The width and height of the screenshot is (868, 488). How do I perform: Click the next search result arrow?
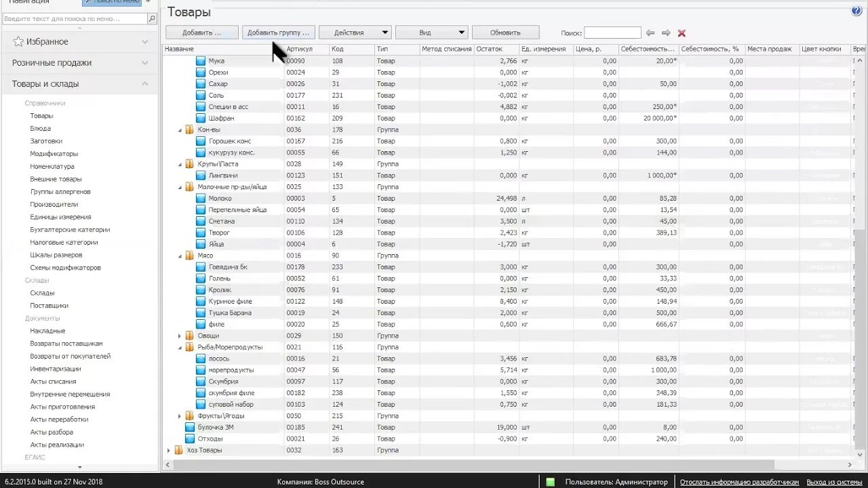[666, 33]
